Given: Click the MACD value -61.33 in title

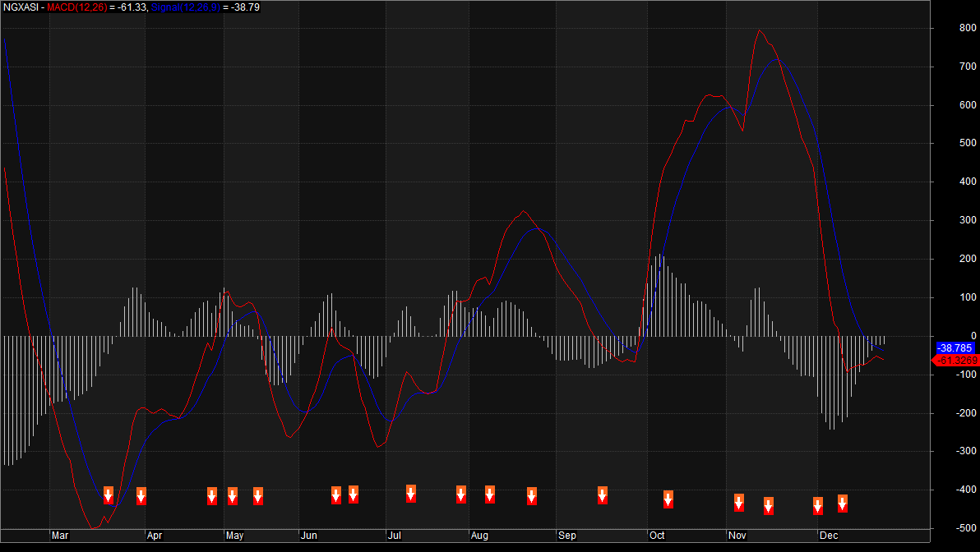Looking at the screenshot, I should tap(132, 7).
